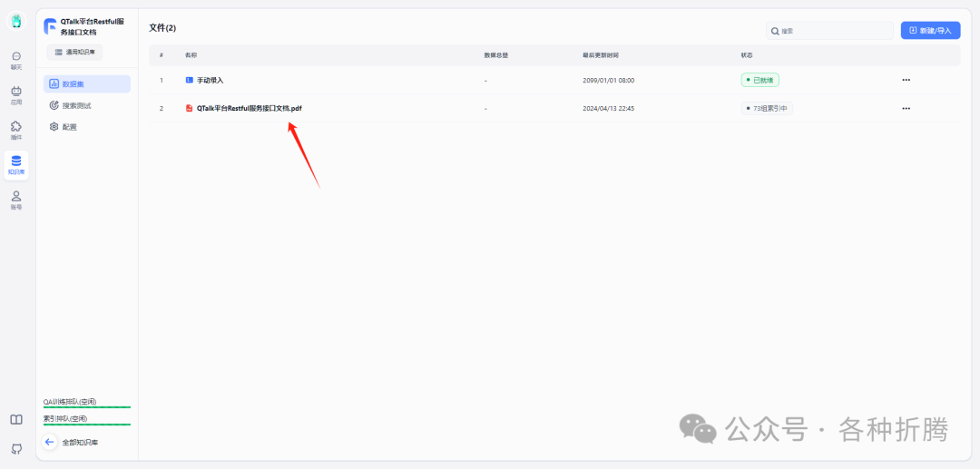Open the 聊天 chat section
The height and width of the screenshot is (469, 980).
[16, 60]
